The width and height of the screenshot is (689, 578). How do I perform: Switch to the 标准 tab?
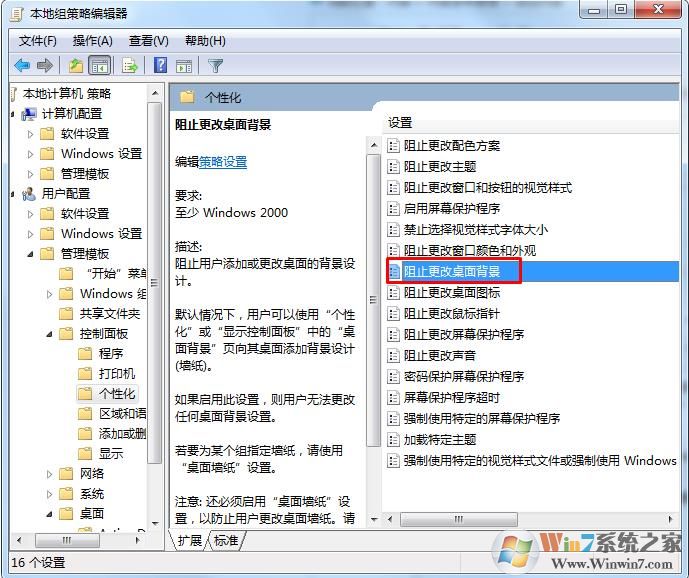(226, 540)
